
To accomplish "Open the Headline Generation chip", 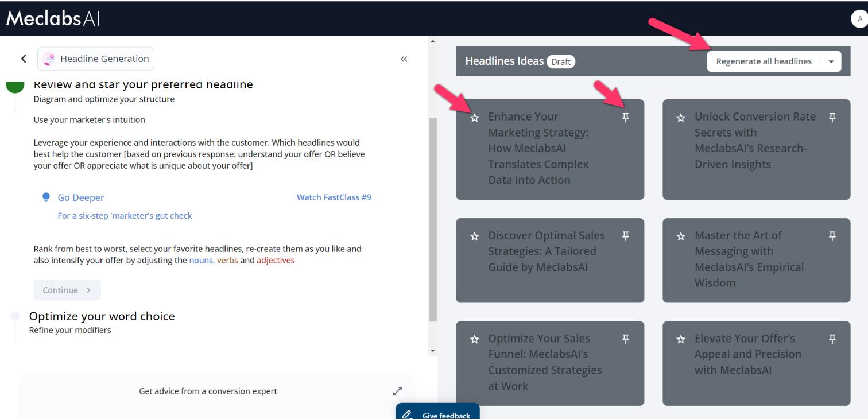I will pyautogui.click(x=96, y=59).
